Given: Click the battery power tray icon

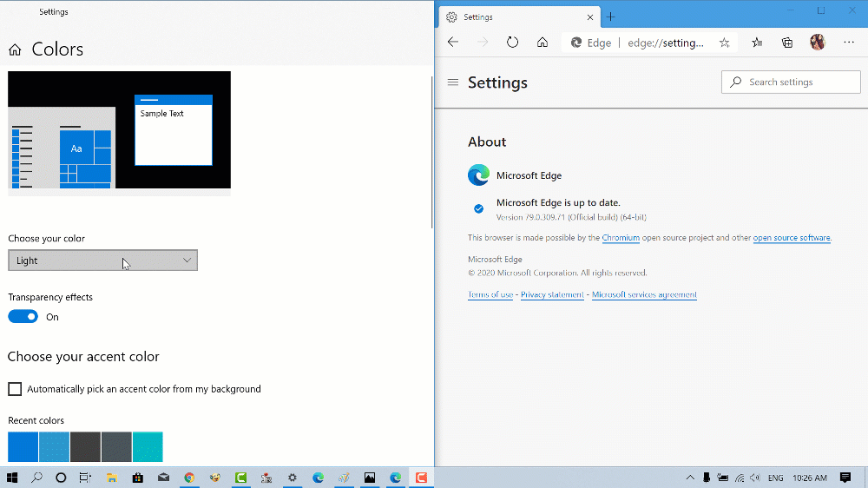Looking at the screenshot, I should click(723, 478).
